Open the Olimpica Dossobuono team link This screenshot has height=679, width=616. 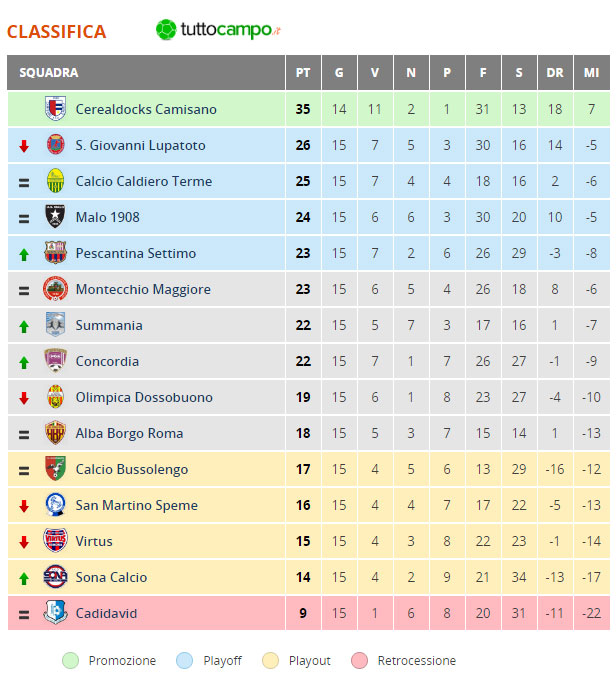(x=144, y=397)
